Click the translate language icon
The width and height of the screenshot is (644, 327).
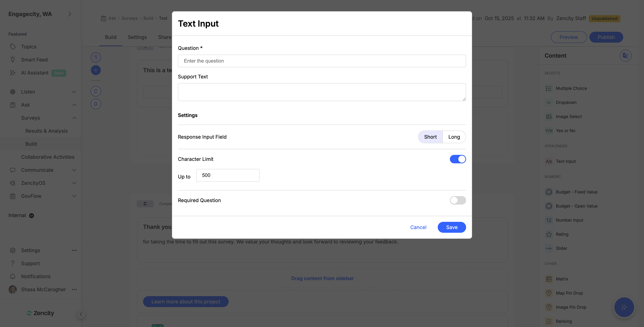click(x=625, y=55)
